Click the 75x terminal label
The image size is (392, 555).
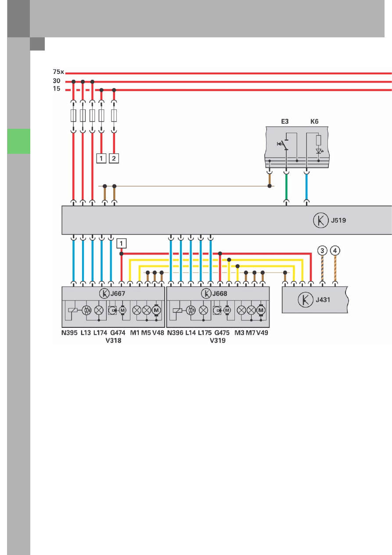coord(58,72)
